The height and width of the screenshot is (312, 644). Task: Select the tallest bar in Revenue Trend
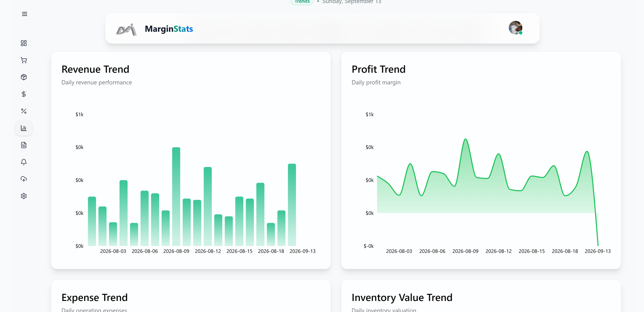176,196
